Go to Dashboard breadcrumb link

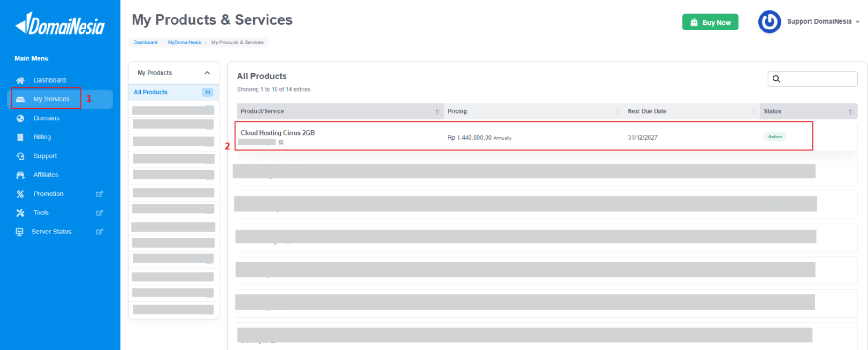point(145,43)
